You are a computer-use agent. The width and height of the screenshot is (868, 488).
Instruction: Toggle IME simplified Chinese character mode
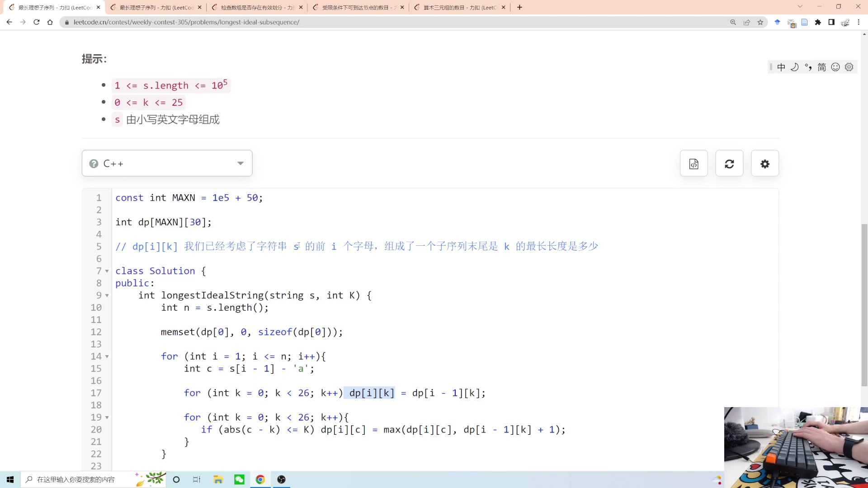click(821, 67)
